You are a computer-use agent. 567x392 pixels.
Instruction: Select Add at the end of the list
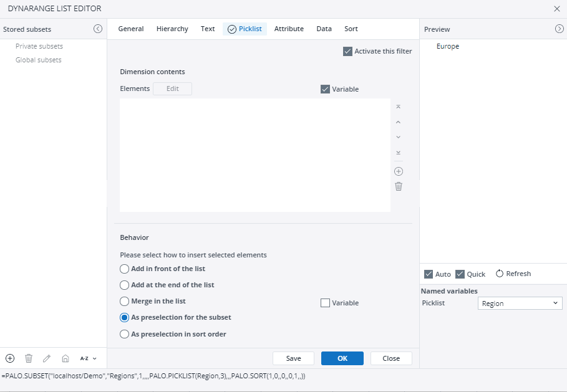(x=124, y=285)
